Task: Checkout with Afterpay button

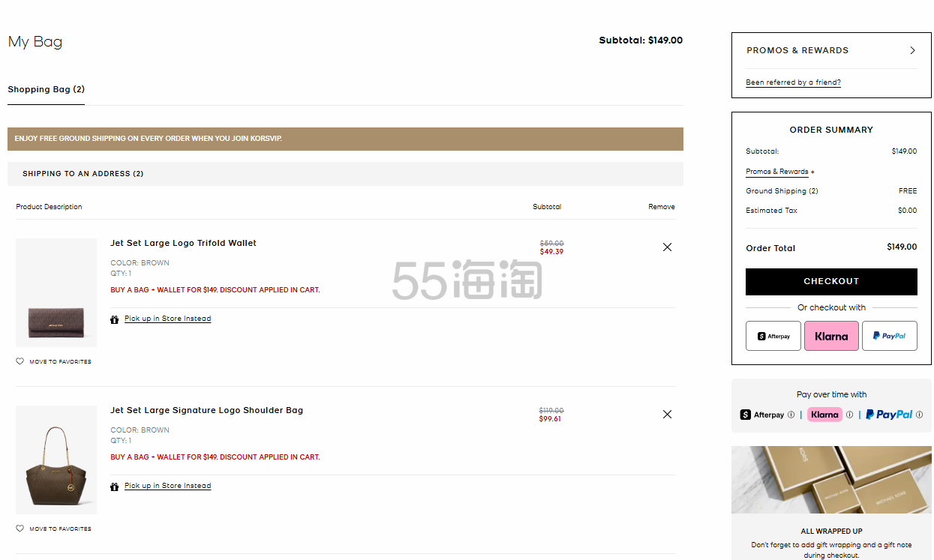Action: point(773,336)
